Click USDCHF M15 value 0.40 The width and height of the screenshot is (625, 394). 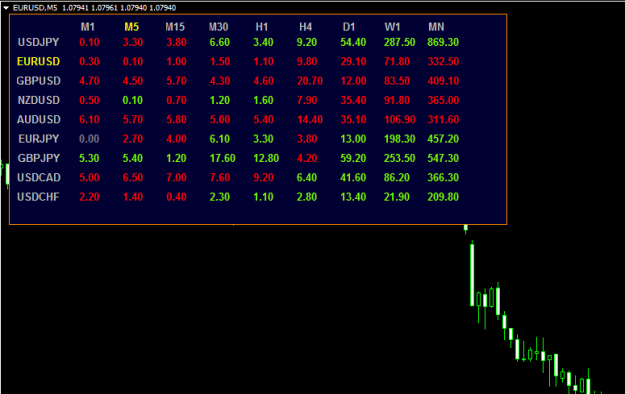point(176,197)
